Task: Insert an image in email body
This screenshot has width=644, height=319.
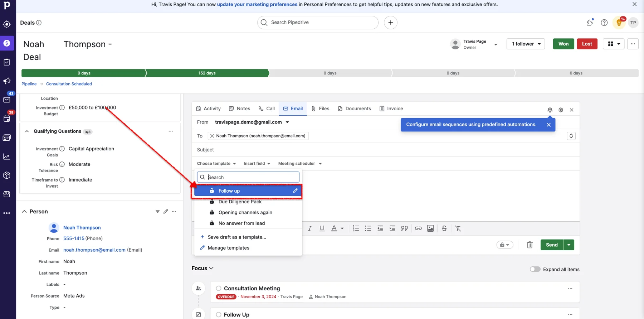Action: 430,228
